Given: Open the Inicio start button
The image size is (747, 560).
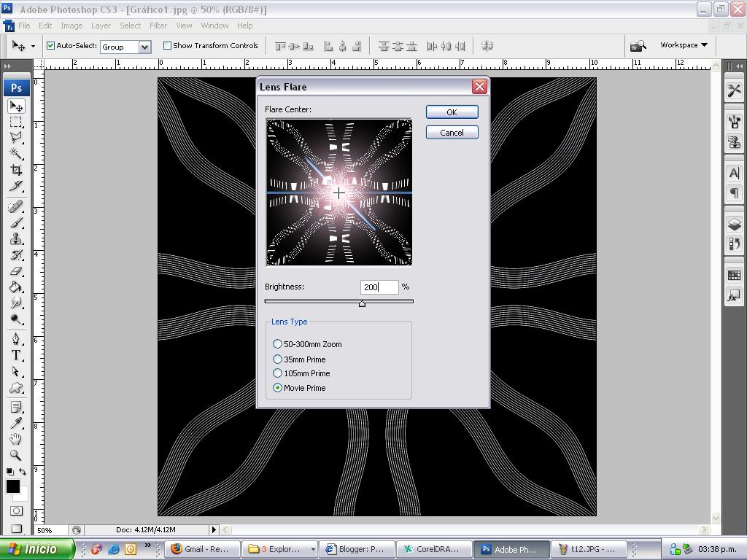Looking at the screenshot, I should [x=37, y=549].
